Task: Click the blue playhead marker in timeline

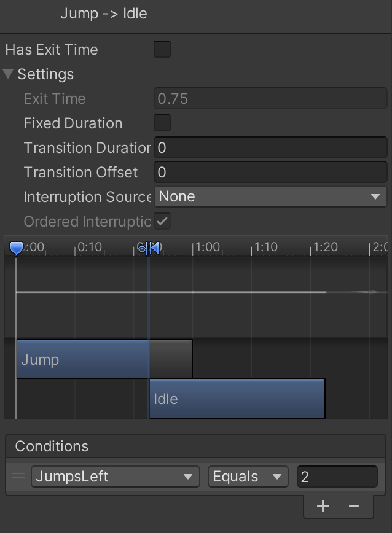Action: 17,247
